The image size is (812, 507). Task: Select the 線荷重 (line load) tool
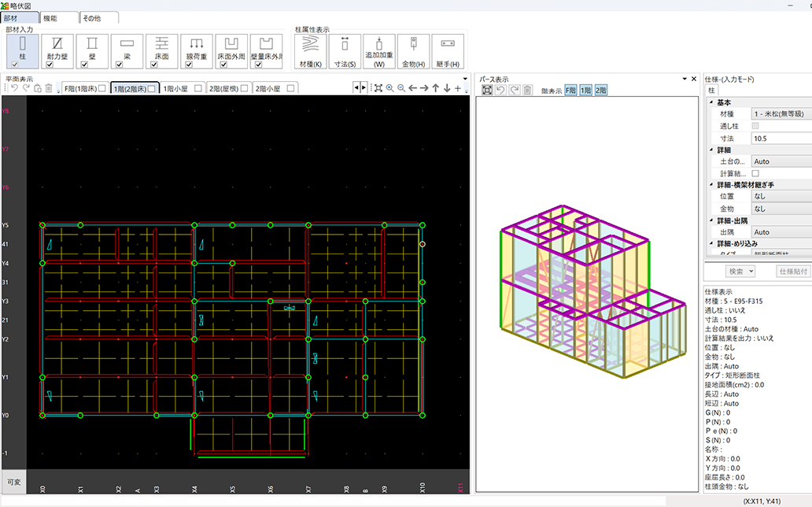click(196, 47)
